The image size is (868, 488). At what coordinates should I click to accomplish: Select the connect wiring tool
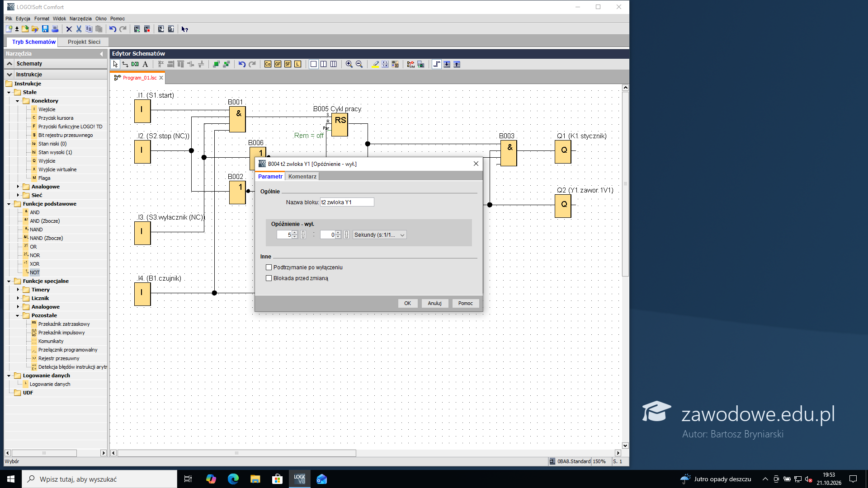(125, 64)
